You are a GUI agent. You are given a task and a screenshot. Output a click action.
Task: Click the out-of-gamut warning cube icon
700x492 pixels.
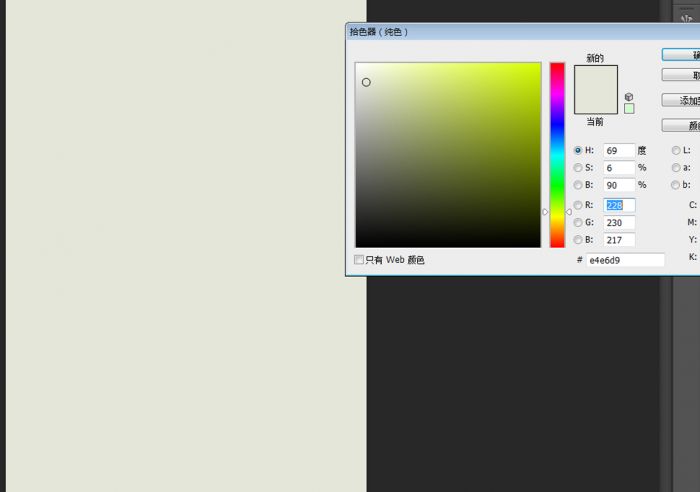tap(629, 97)
